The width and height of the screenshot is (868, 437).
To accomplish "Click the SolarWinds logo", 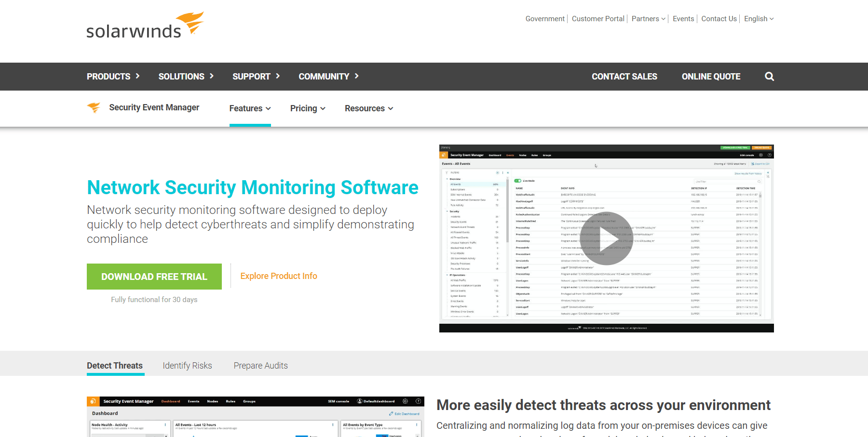I will (x=145, y=26).
